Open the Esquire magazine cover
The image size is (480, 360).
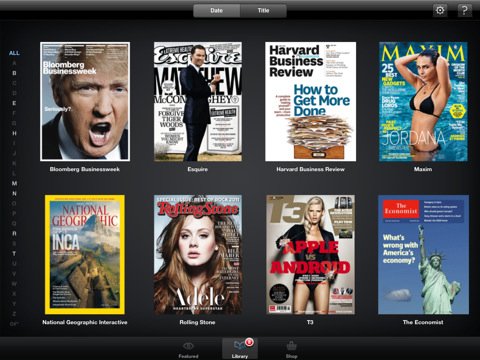coord(198,101)
